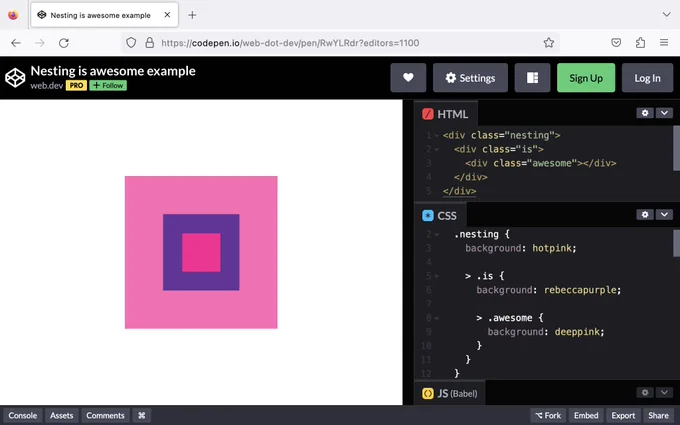This screenshot has height=425, width=680.
Task: Select the JS (Babel) editor tab
Action: click(x=450, y=393)
